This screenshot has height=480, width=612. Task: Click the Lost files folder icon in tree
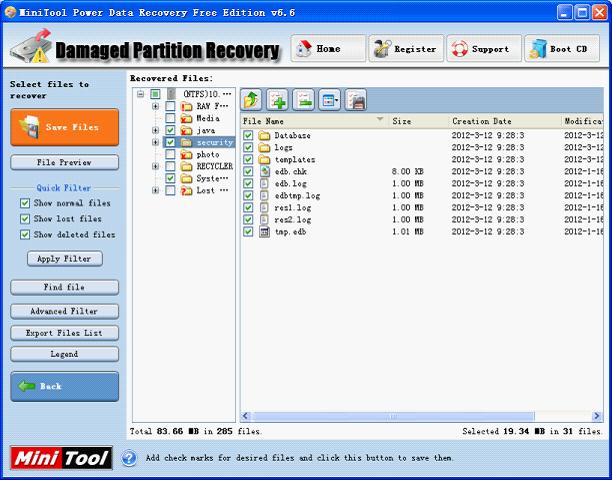tap(186, 190)
